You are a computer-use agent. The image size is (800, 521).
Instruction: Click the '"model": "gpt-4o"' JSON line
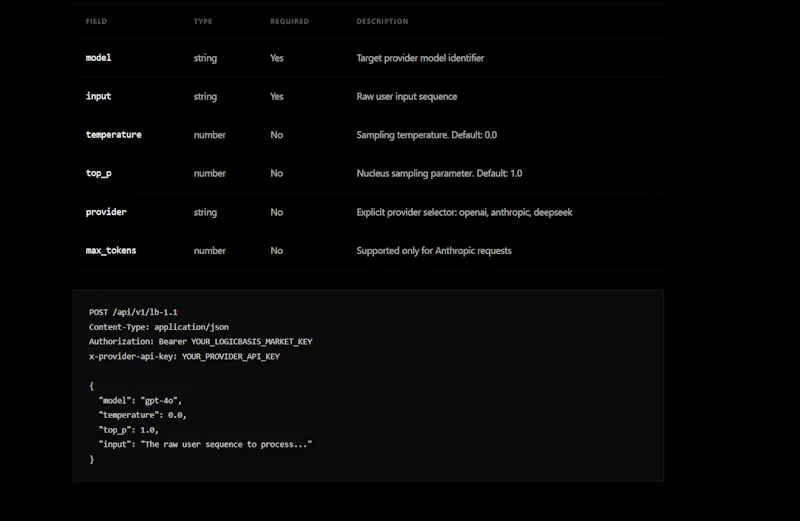pyautogui.click(x=140, y=401)
